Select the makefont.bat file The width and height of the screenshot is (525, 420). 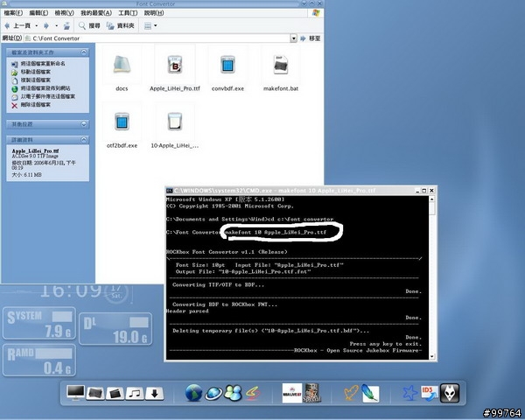point(281,66)
